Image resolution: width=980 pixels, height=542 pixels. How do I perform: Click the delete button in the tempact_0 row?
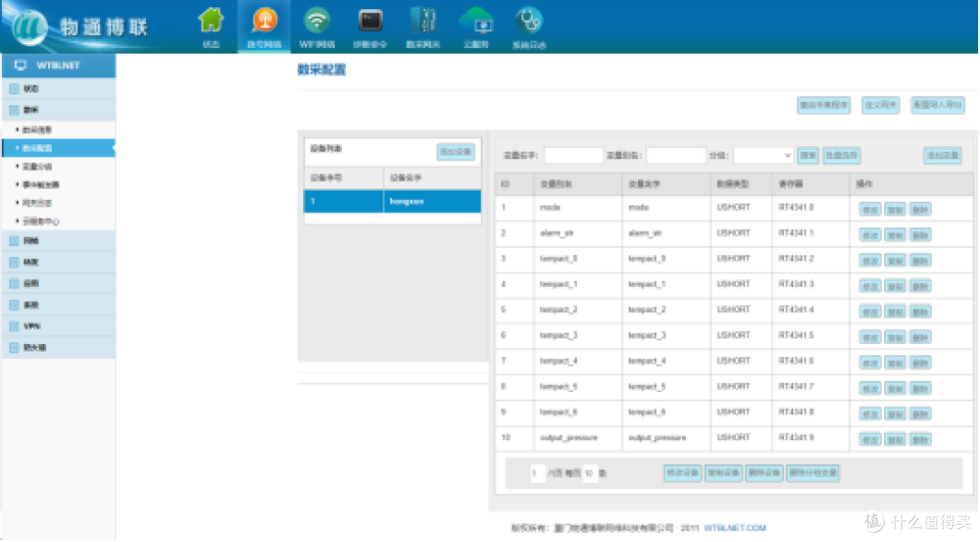[x=920, y=261]
